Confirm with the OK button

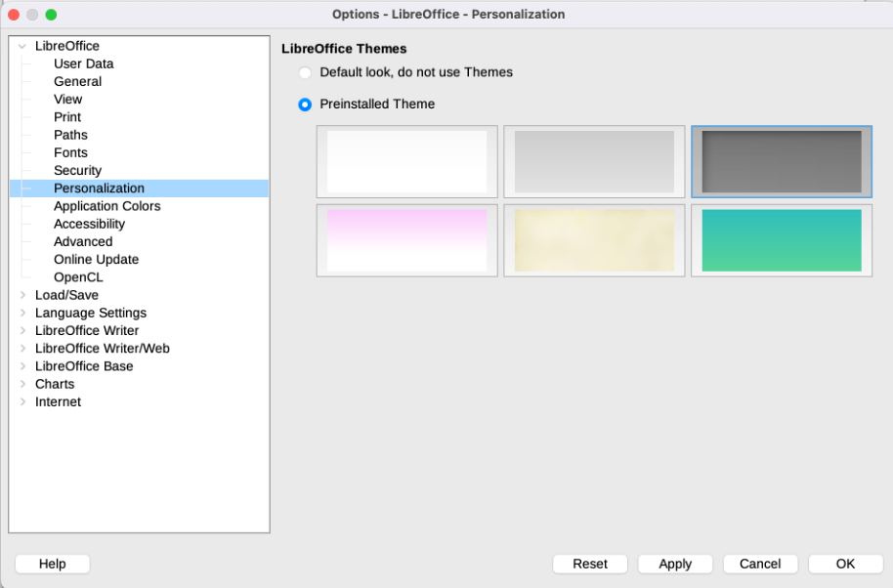[845, 564]
